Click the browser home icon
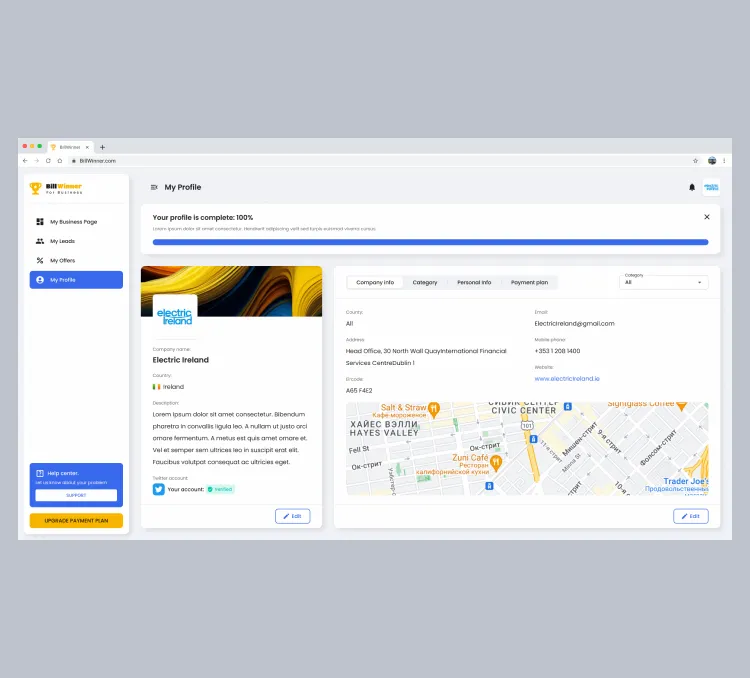750x678 pixels. point(59,160)
